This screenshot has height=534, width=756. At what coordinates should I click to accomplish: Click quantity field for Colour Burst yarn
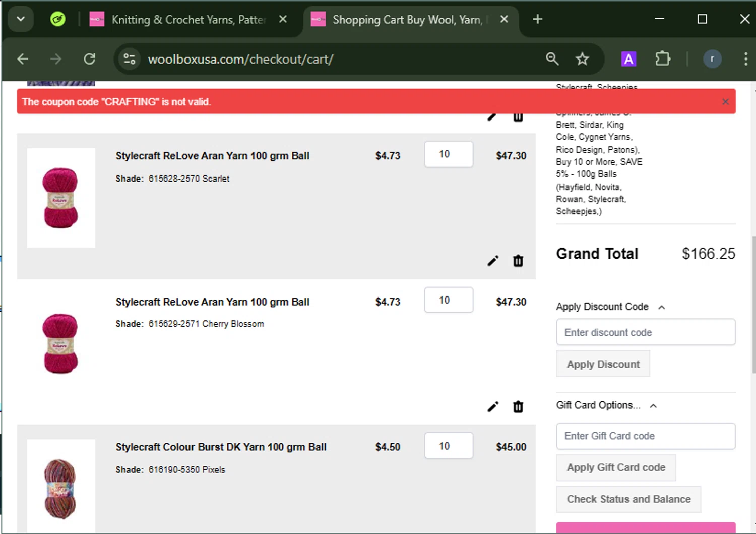(449, 446)
